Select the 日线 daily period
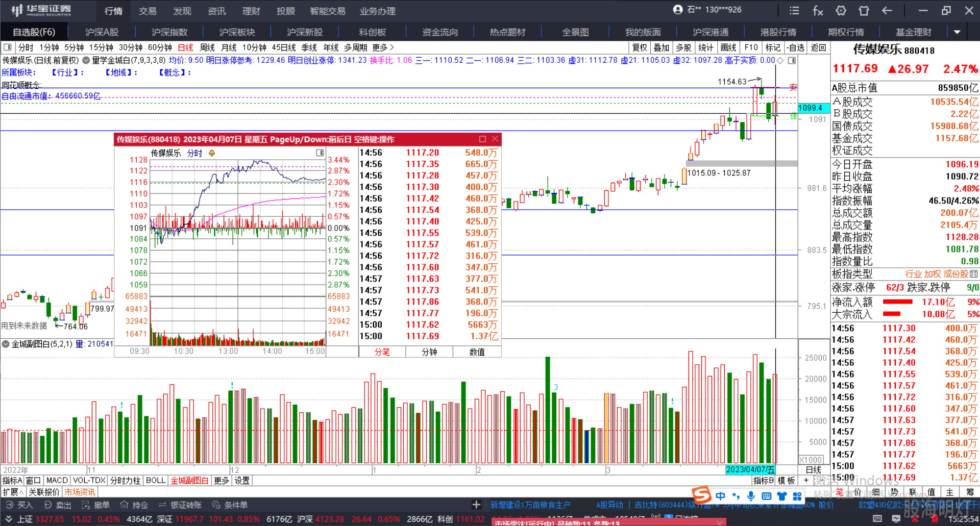The height and width of the screenshot is (526, 980). (185, 47)
